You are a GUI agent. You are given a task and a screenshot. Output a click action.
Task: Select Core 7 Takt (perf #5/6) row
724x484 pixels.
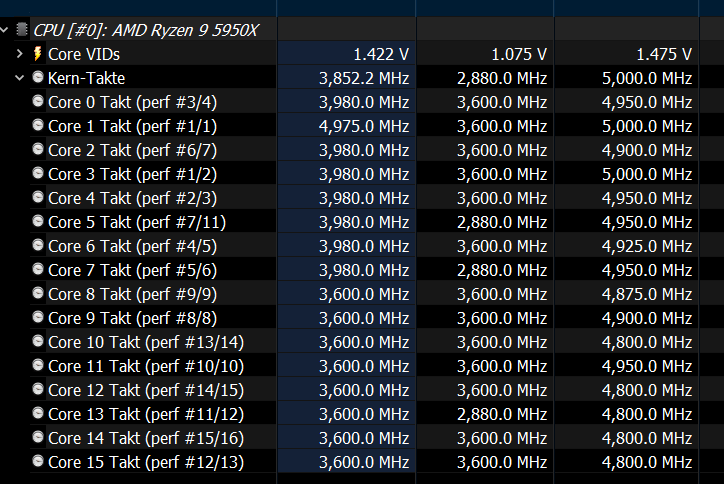[x=362, y=270]
